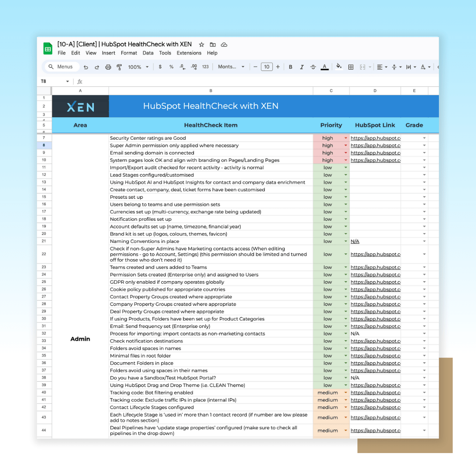Image resolution: width=476 pixels, height=476 pixels.
Task: Click the merge cells icon
Action: [362, 67]
